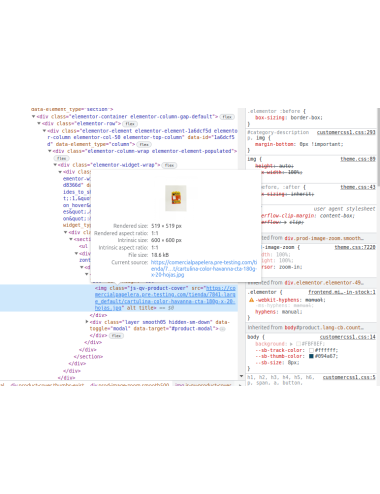Click the #094a67 thumb color swatch
The image size is (380, 494).
[x=311, y=356]
